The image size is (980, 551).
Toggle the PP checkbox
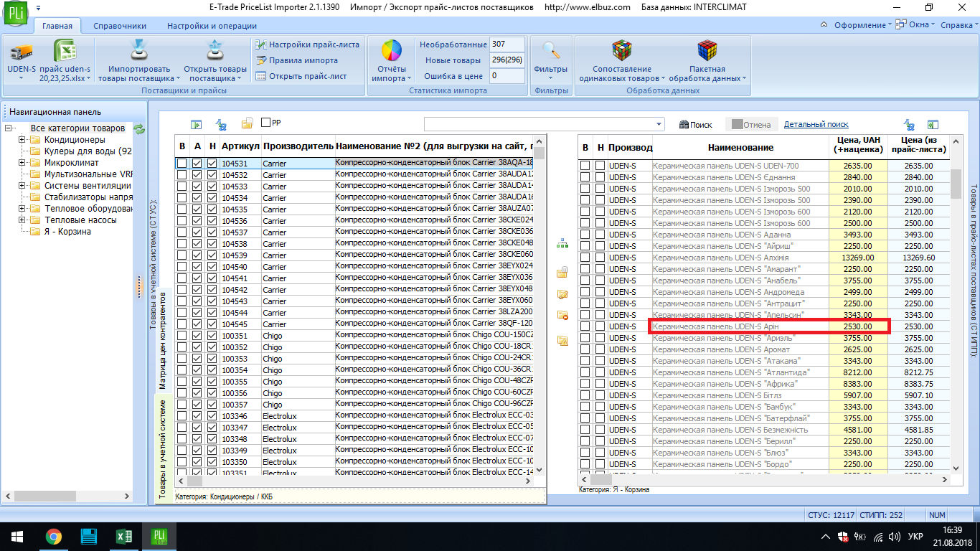[x=266, y=123]
